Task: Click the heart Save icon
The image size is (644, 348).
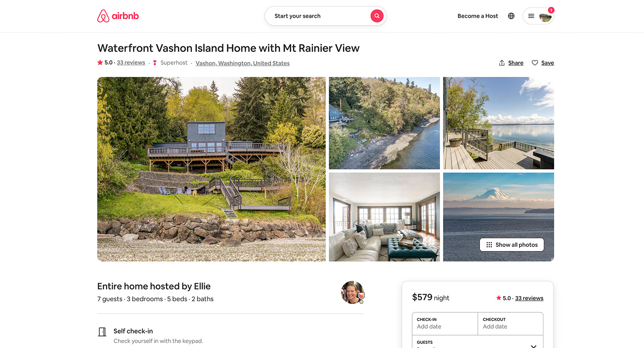Action: [535, 63]
